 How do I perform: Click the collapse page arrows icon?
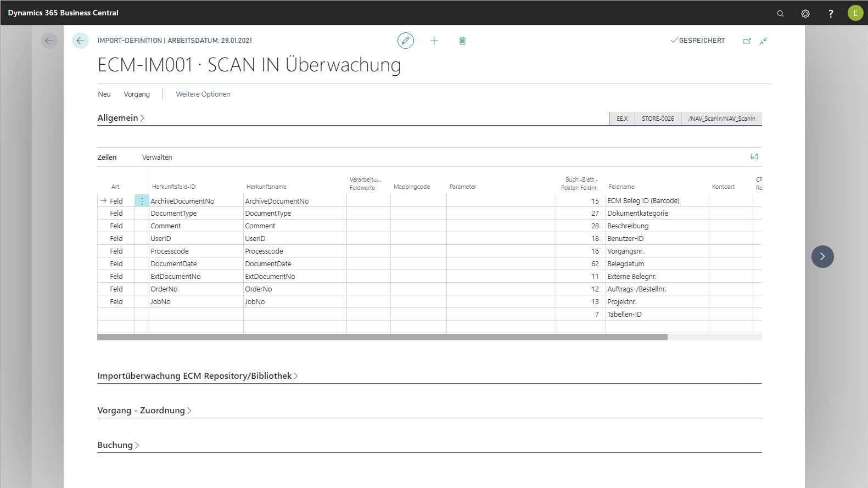pyautogui.click(x=763, y=41)
